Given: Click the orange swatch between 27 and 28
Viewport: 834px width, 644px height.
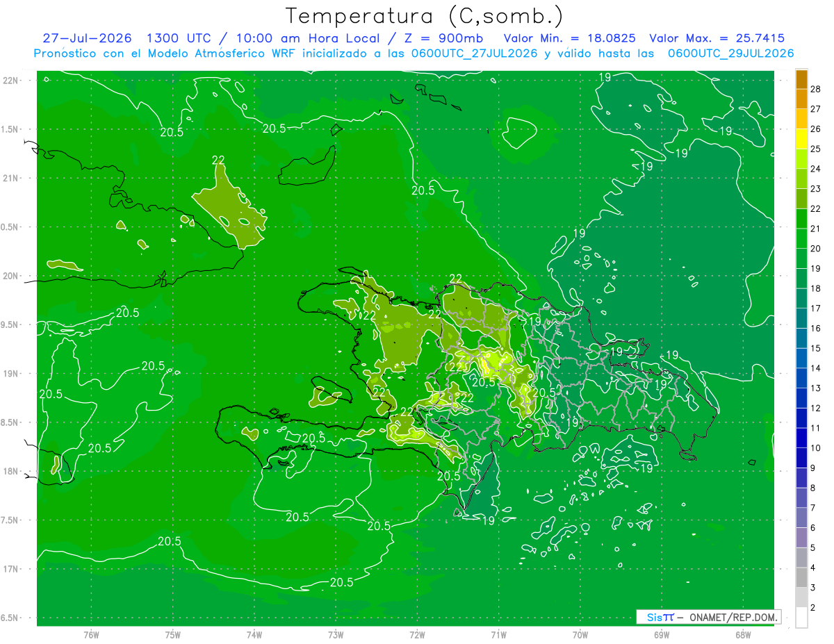Looking at the screenshot, I should click(801, 99).
